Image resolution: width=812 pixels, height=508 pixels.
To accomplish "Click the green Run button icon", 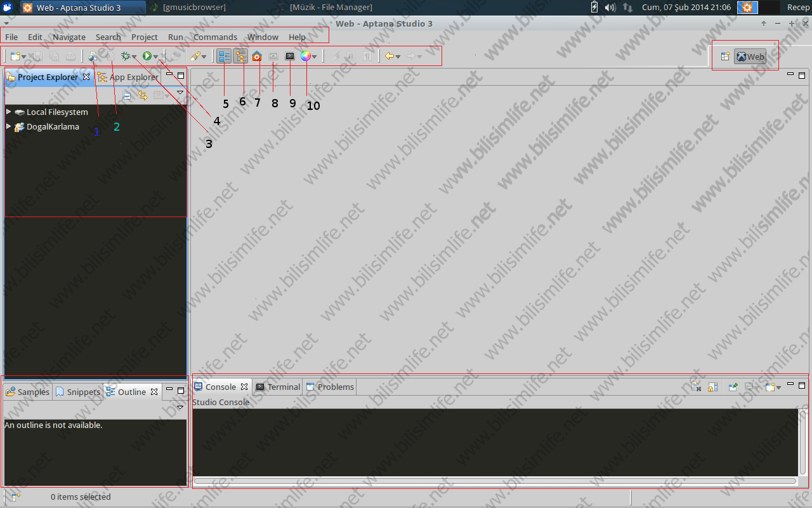I will coord(147,57).
